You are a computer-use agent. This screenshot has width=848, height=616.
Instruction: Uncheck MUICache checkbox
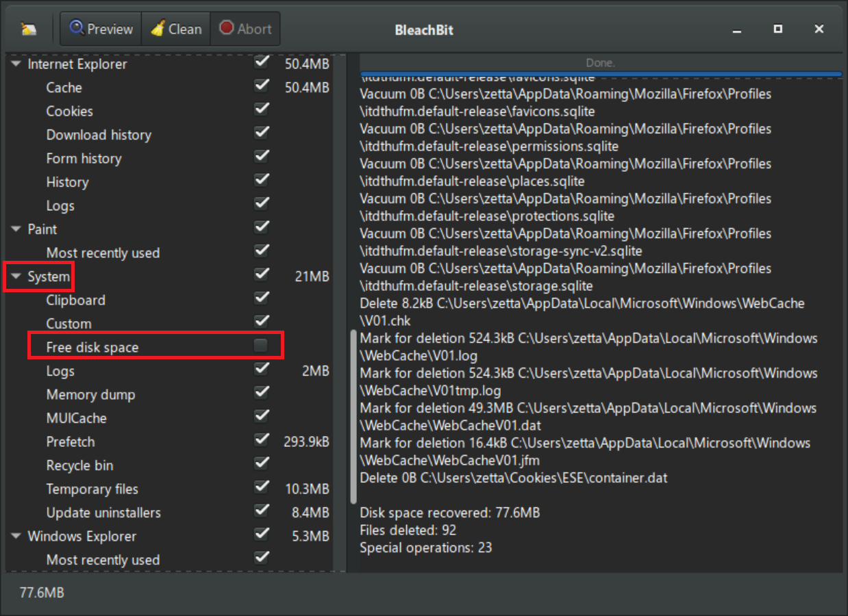coord(261,416)
